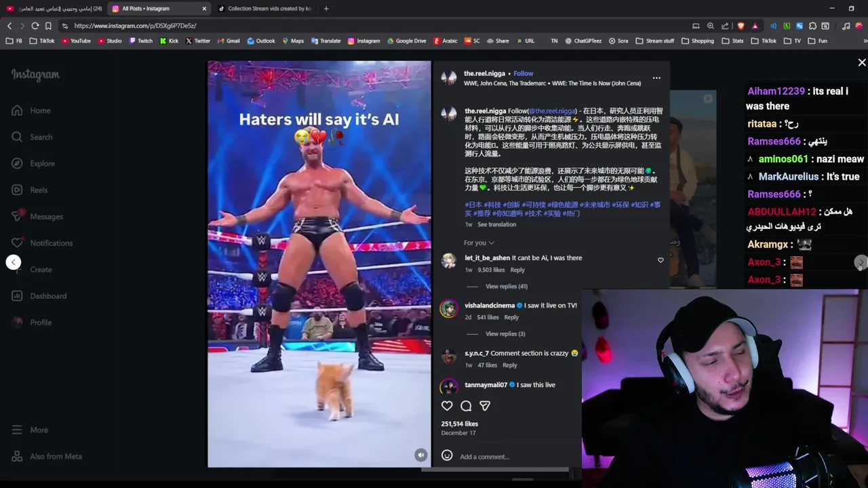Image resolution: width=868 pixels, height=488 pixels.
Task: Open the Stats bookmarks folder
Action: tap(733, 41)
